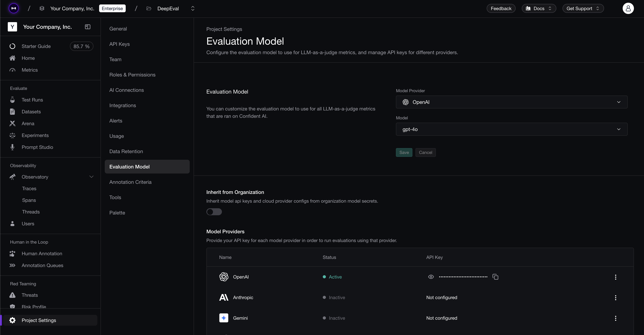Reveal OpenAI API key with eye icon
This screenshot has height=335, width=644.
(x=431, y=277)
